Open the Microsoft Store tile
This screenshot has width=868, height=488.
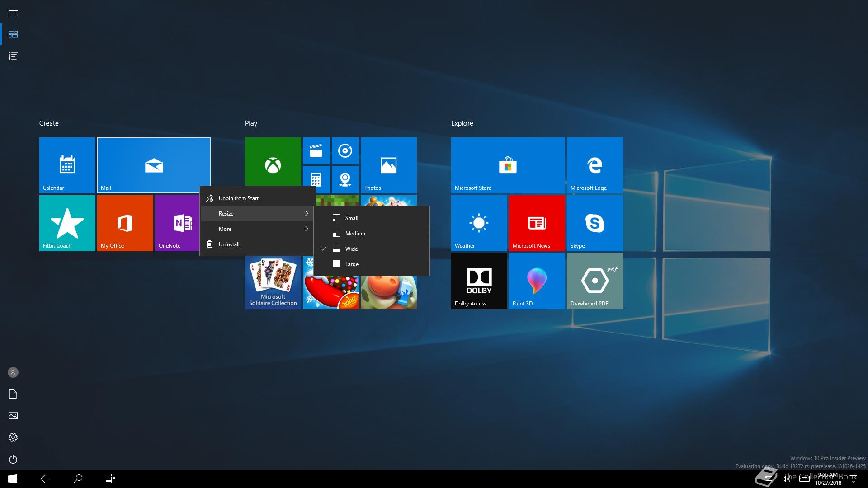point(508,165)
